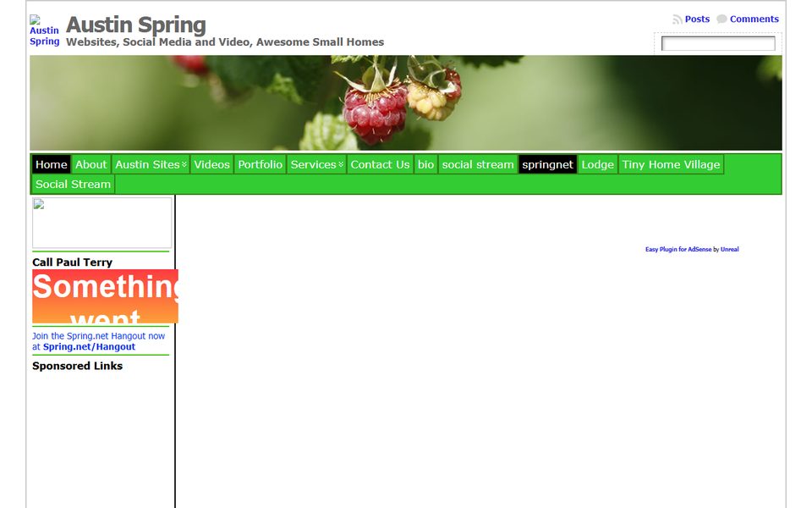Open the Contact Us page
The image size is (812, 508).
[x=380, y=164]
